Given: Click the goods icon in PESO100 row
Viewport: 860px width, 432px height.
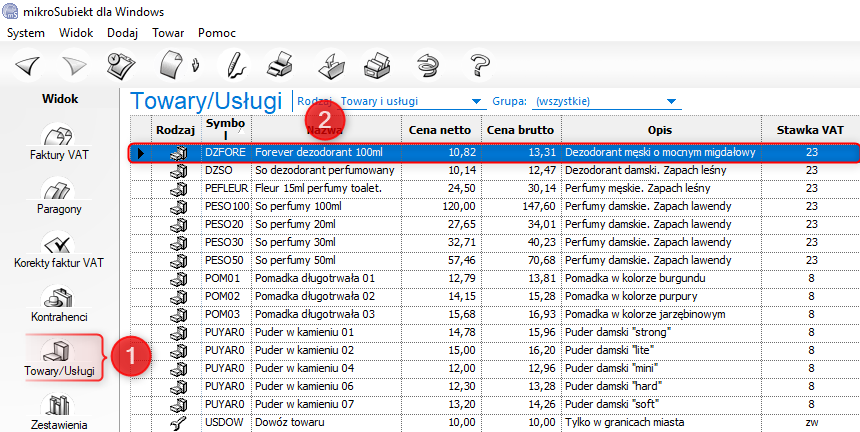Looking at the screenshot, I should pyautogui.click(x=178, y=207).
